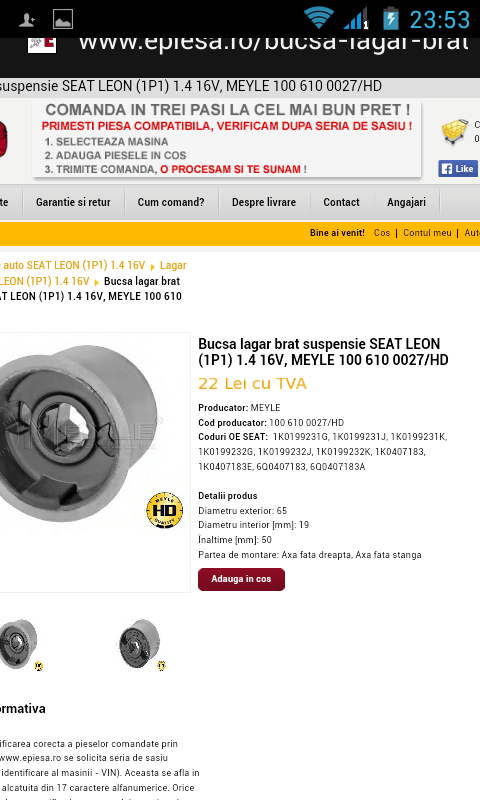Open the Wi-Fi status icon

tap(319, 18)
